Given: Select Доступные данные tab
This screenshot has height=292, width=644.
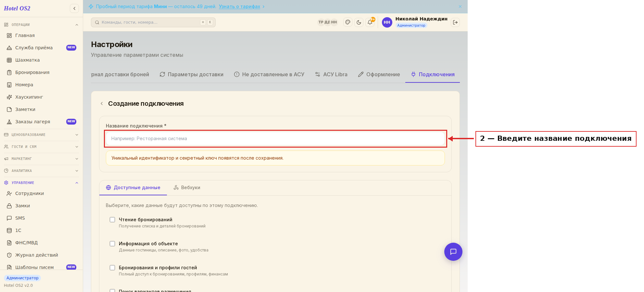Looking at the screenshot, I should click(x=133, y=188).
